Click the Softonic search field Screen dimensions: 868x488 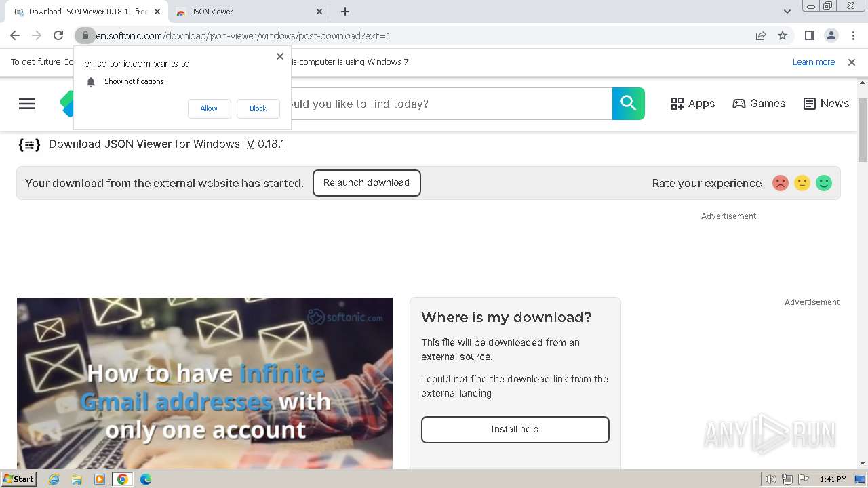(x=452, y=104)
